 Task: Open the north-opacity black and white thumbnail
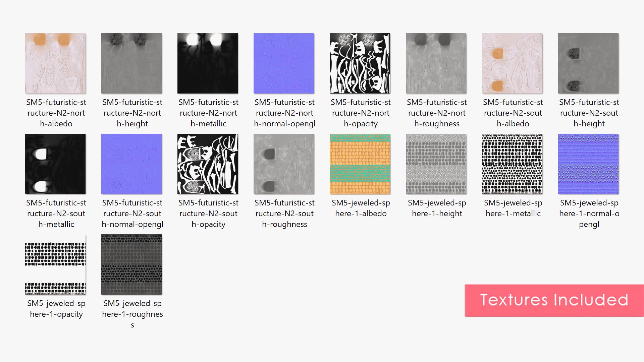360,63
